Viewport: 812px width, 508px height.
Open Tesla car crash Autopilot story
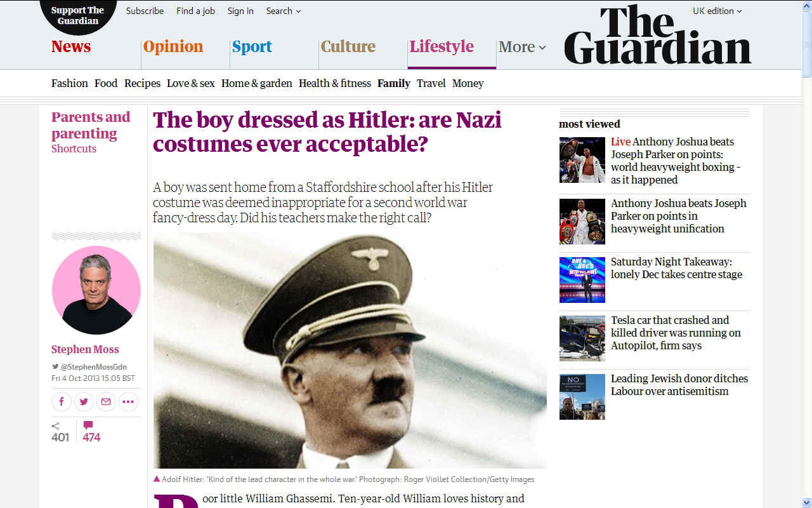pyautogui.click(x=676, y=333)
